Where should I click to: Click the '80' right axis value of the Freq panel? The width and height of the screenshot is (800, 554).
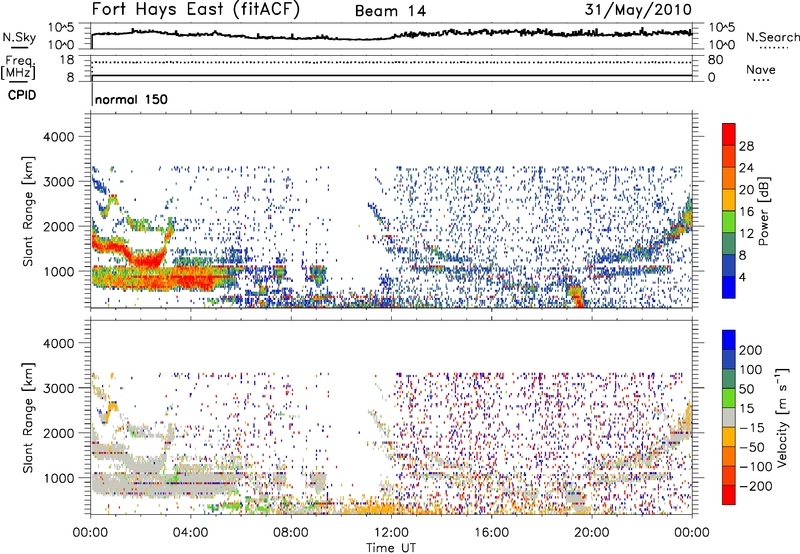[x=715, y=60]
